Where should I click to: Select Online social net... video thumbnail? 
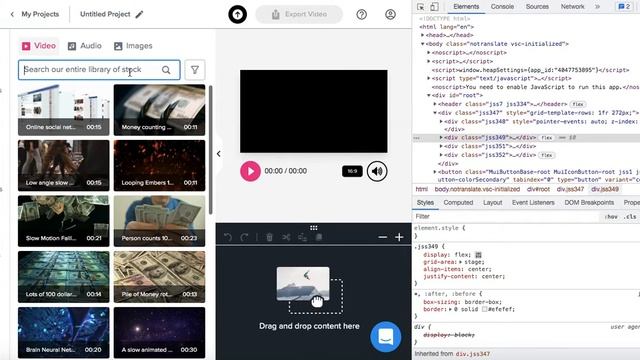pyautogui.click(x=64, y=110)
